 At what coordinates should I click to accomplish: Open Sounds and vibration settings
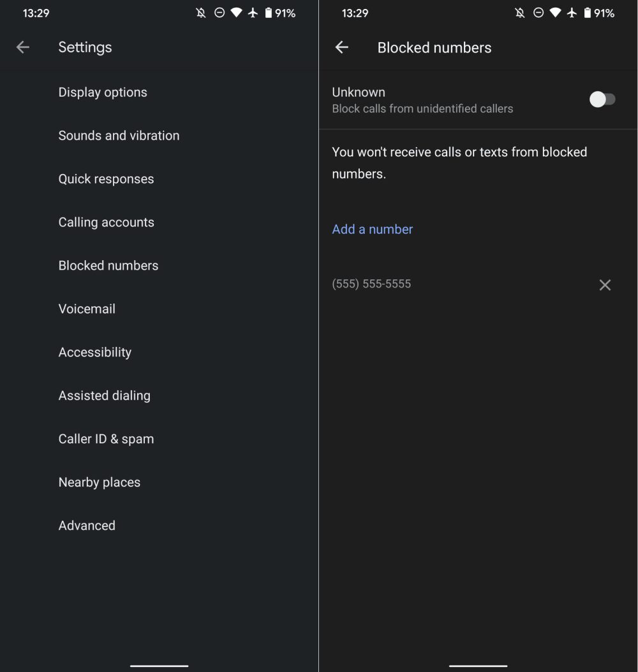[119, 136]
